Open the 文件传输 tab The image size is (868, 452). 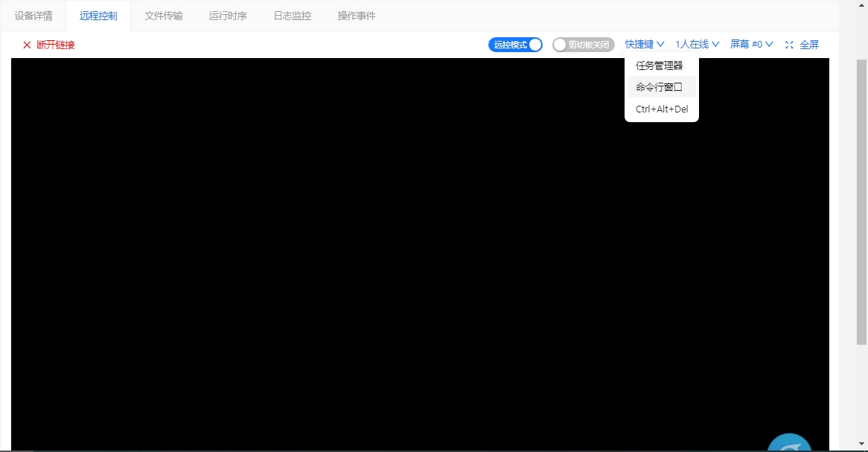pyautogui.click(x=163, y=16)
